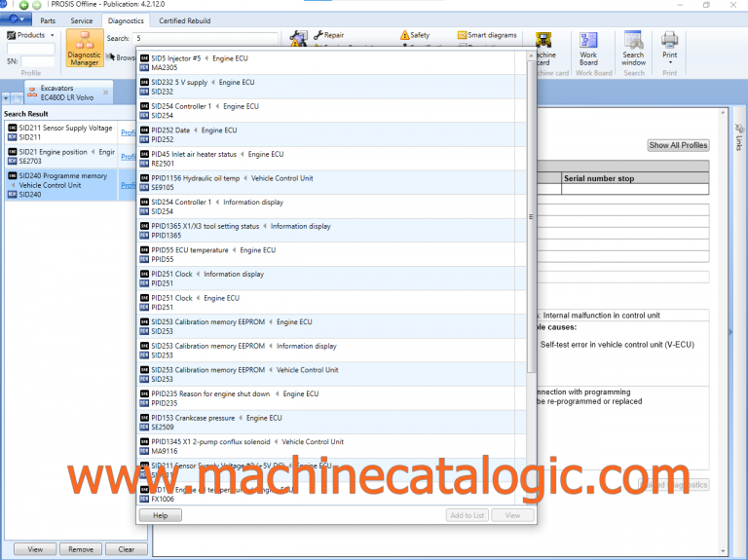Select SID240 Programme memory search result

pos(61,185)
